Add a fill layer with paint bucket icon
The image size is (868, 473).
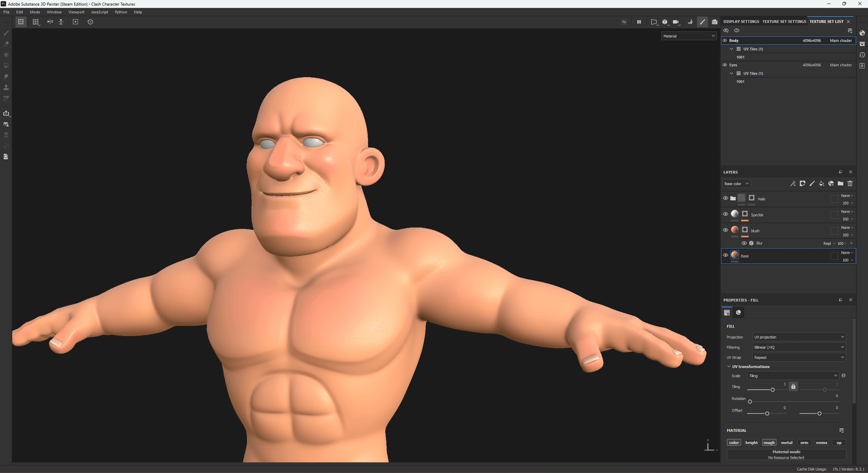click(x=821, y=184)
